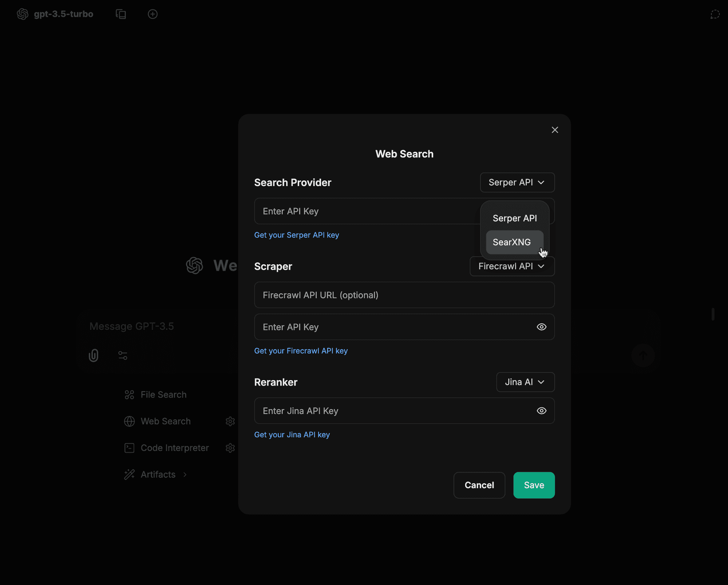728x585 pixels.
Task: Open the Search Provider Serper API dropdown
Action: [x=517, y=182]
